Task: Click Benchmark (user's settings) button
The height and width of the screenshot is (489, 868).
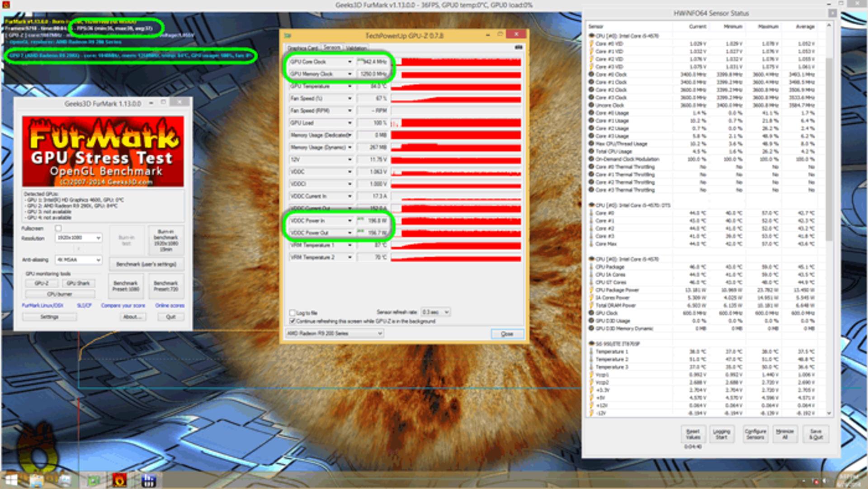Action: (146, 264)
